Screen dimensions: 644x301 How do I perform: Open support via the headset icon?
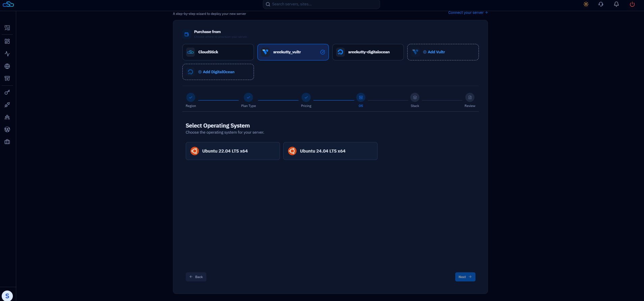(x=601, y=4)
